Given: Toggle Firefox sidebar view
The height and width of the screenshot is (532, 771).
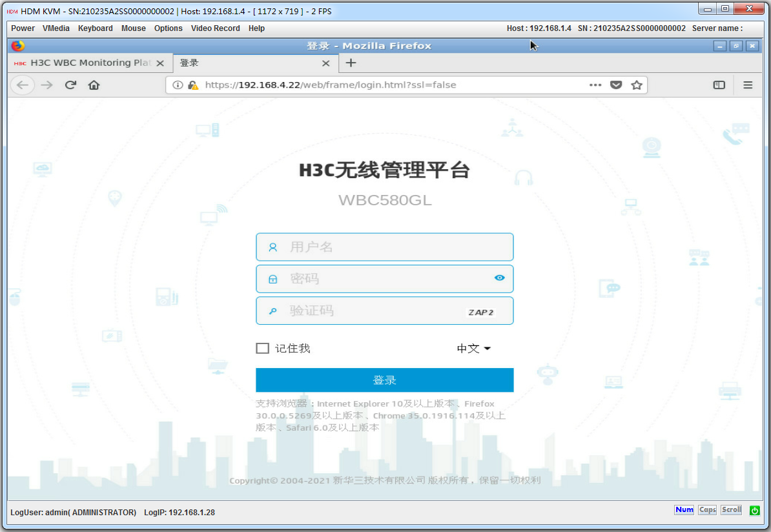Looking at the screenshot, I should click(x=719, y=85).
